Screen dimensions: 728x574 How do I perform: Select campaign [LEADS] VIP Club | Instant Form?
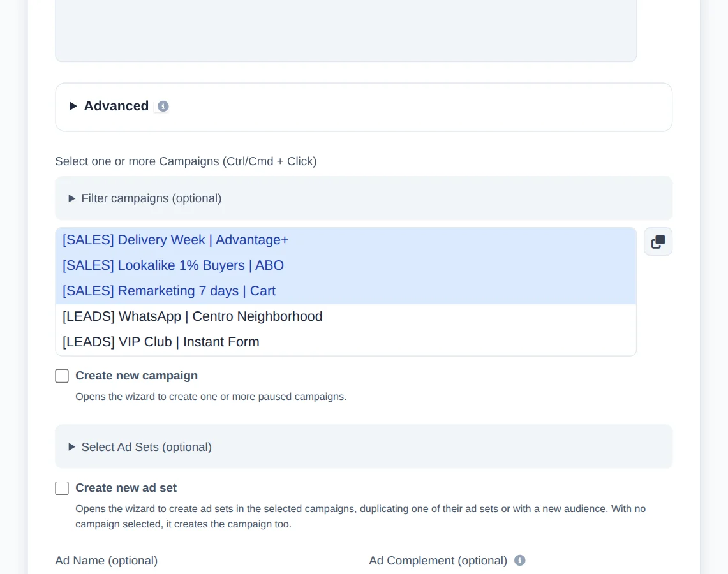[x=346, y=342]
